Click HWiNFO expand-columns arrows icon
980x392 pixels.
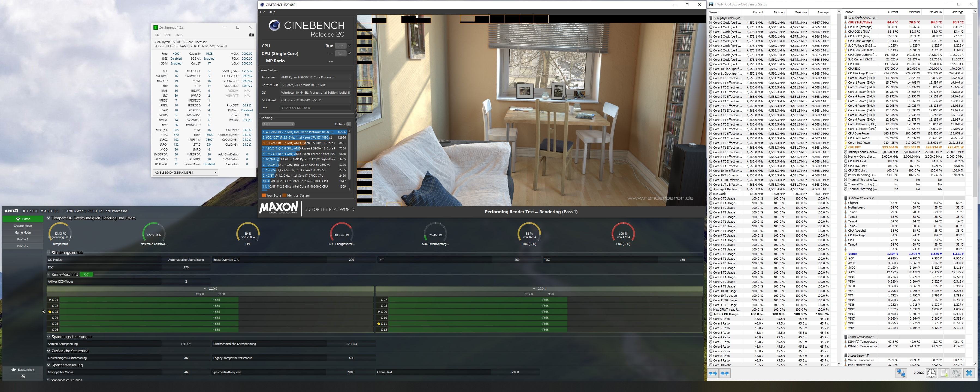pos(713,373)
